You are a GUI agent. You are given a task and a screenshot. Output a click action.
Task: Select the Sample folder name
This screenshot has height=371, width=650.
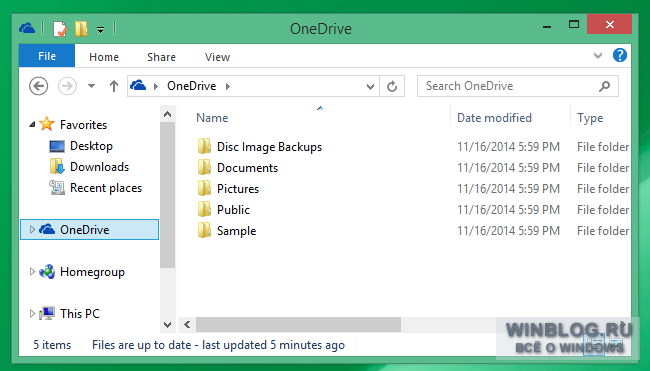pos(236,231)
